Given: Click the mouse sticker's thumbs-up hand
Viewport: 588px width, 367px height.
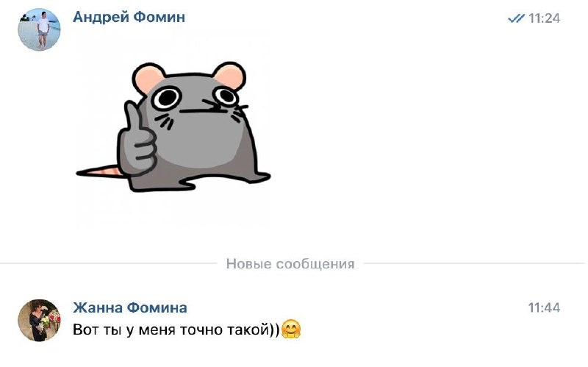Looking at the screenshot, I should pos(137,140).
